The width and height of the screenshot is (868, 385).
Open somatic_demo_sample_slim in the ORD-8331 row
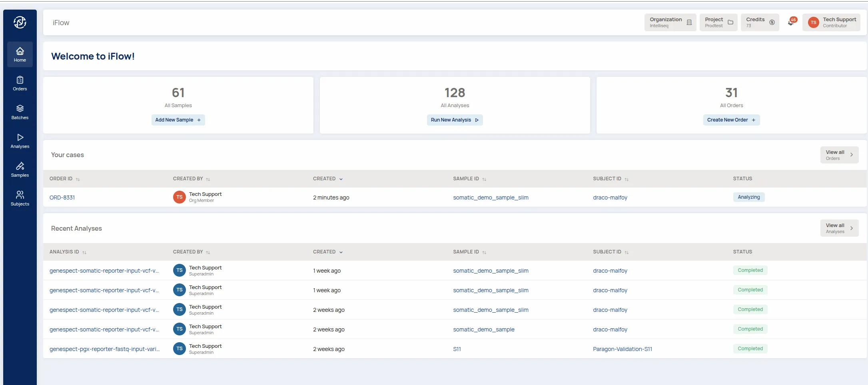click(x=491, y=197)
